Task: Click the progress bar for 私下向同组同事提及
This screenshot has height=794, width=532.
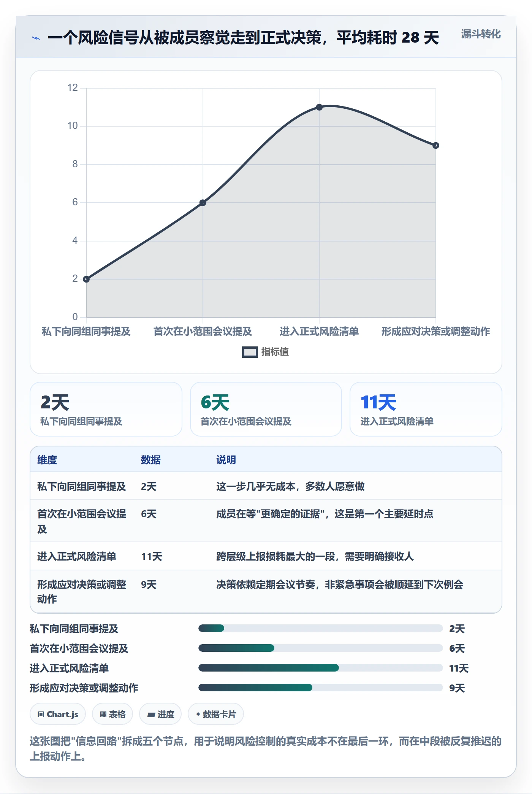Action: (x=320, y=628)
